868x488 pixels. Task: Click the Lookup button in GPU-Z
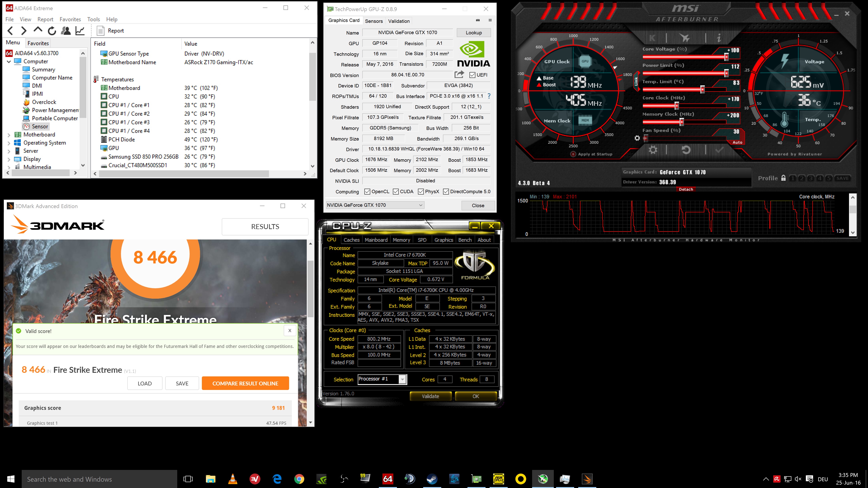tap(474, 33)
